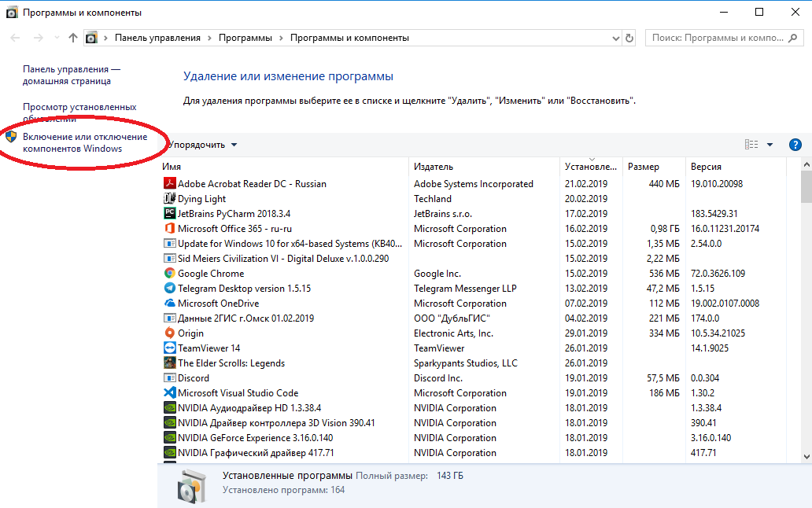Sort by the Издатель column header
The width and height of the screenshot is (812, 508).
click(x=484, y=167)
